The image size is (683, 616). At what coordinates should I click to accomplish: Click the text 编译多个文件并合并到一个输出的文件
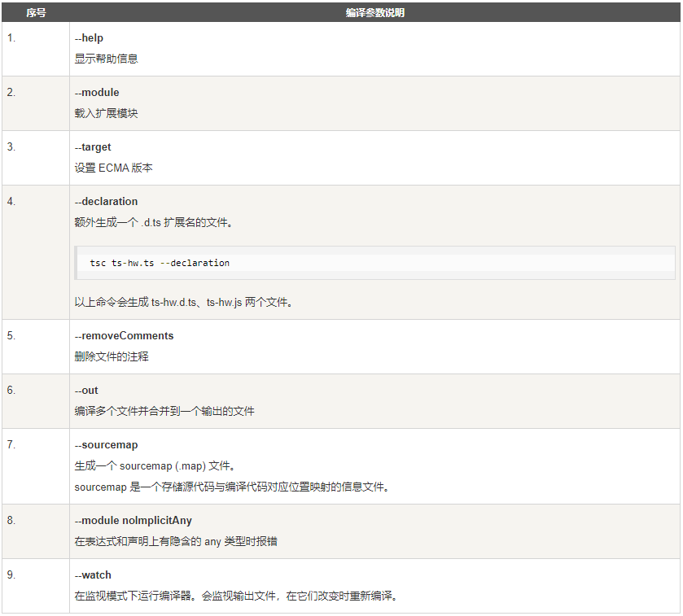point(164,411)
